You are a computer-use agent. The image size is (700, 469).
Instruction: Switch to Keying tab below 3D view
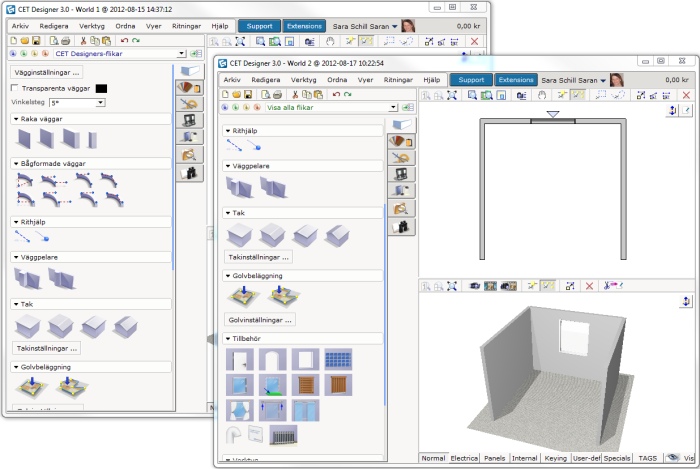(x=555, y=458)
